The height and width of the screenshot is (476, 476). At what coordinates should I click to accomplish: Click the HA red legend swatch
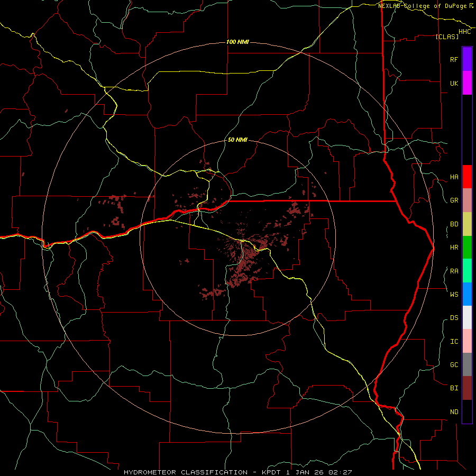467,177
